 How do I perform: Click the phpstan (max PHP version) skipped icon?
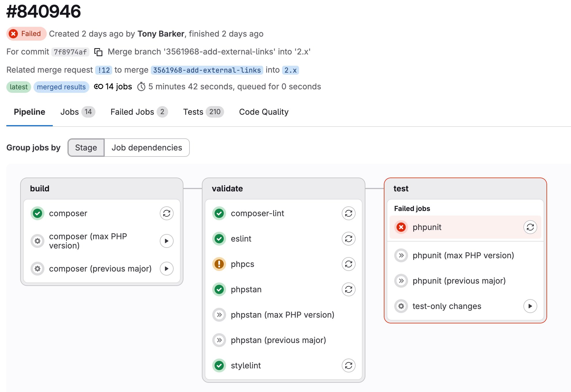[219, 315]
